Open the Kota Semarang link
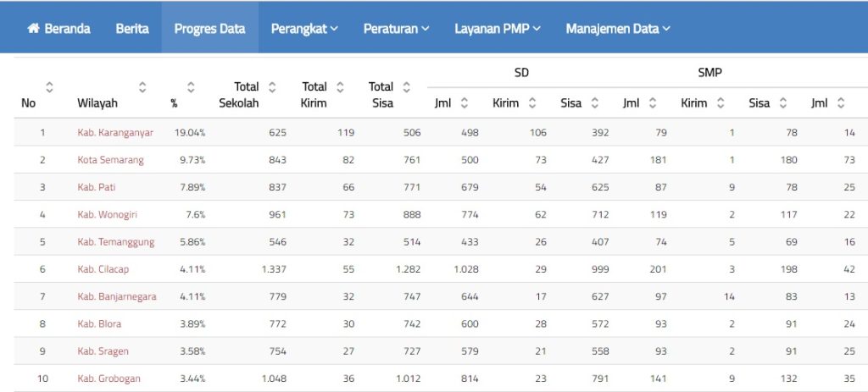 click(x=110, y=160)
